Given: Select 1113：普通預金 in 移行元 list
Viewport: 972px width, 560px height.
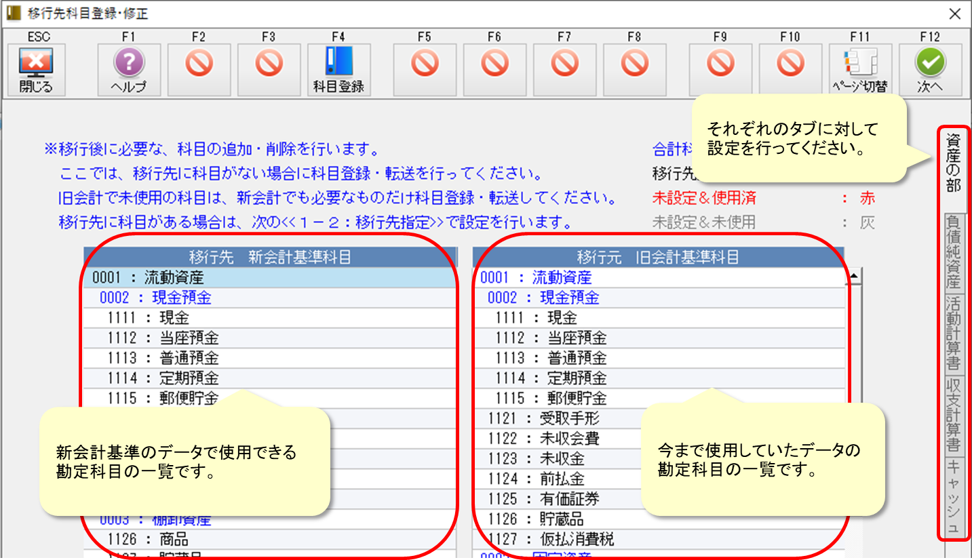Looking at the screenshot, I should coord(659,358).
